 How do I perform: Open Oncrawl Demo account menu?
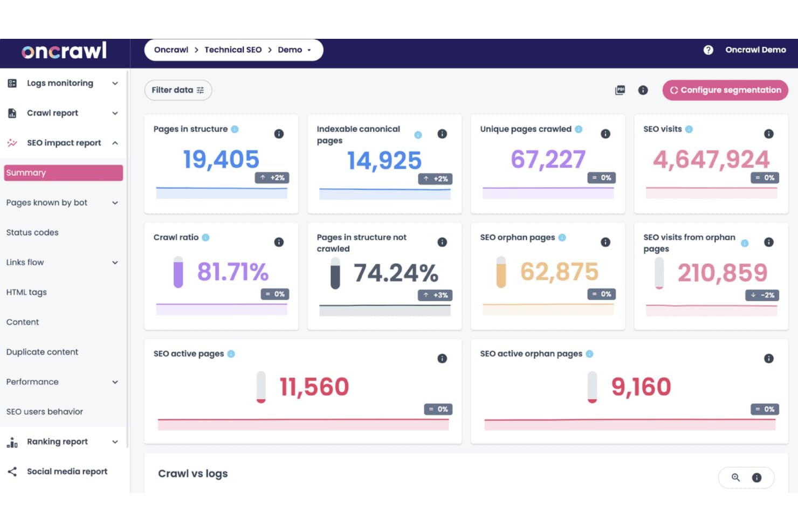(x=755, y=50)
